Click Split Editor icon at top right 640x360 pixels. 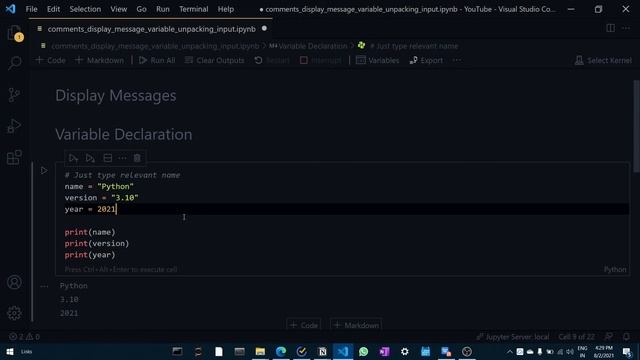pyautogui.click(x=611, y=28)
